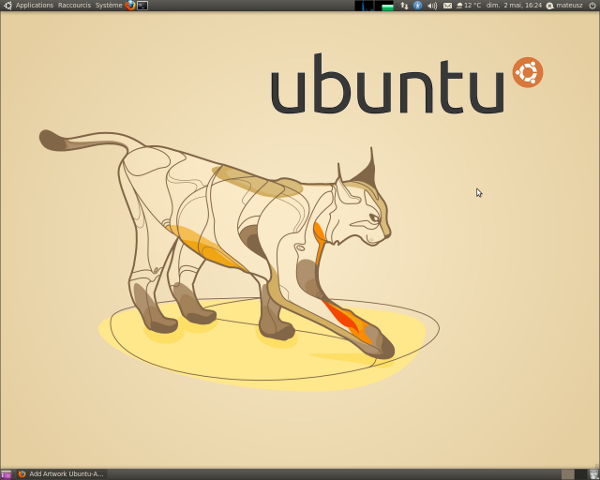Image resolution: width=600 pixels, height=480 pixels.
Task: Open the Raccourcis menu
Action: pos(74,5)
